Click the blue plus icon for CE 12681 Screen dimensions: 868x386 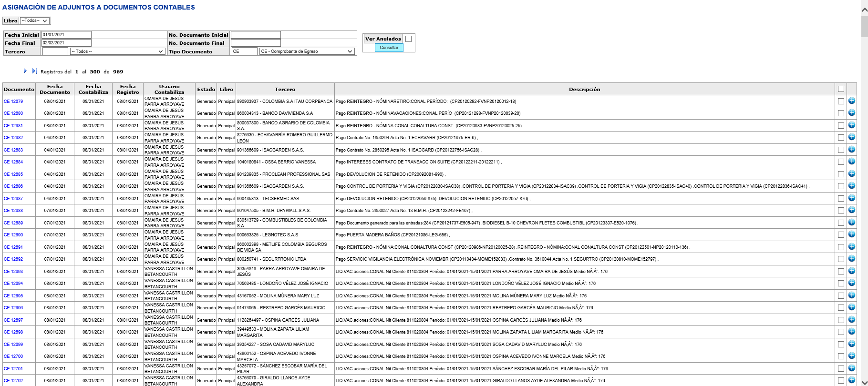[x=851, y=125]
